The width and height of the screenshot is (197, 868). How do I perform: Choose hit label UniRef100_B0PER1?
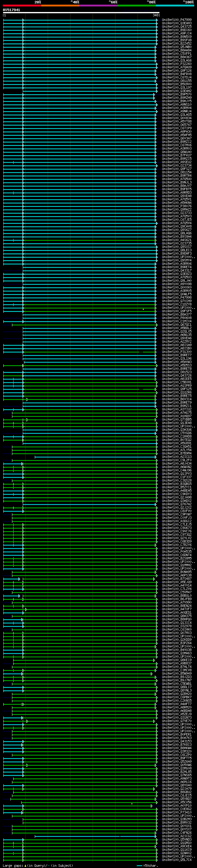coord(177,734)
